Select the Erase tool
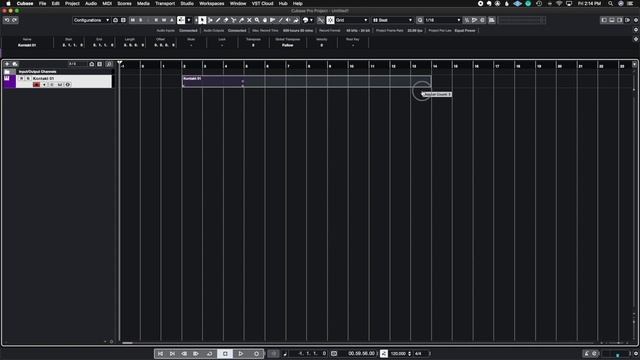Image resolution: width=640 pixels, height=360 pixels. point(226,20)
